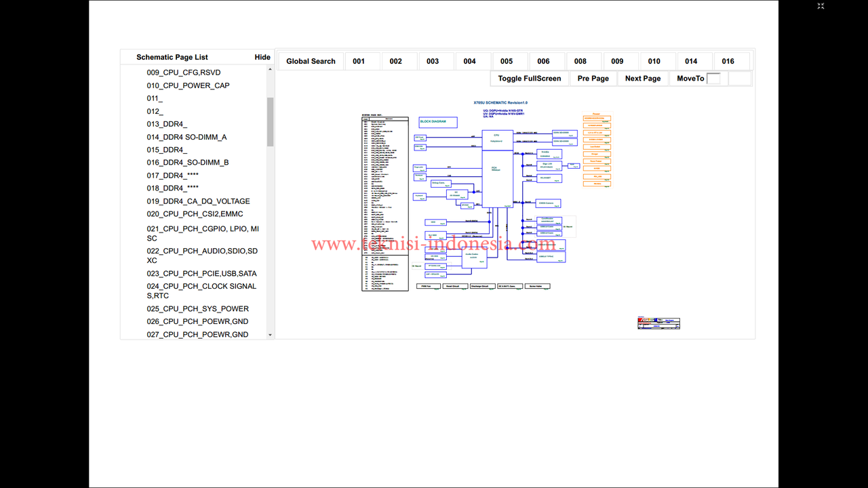The height and width of the screenshot is (488, 868).
Task: Hide the Schematic Page List panel
Action: tap(262, 57)
